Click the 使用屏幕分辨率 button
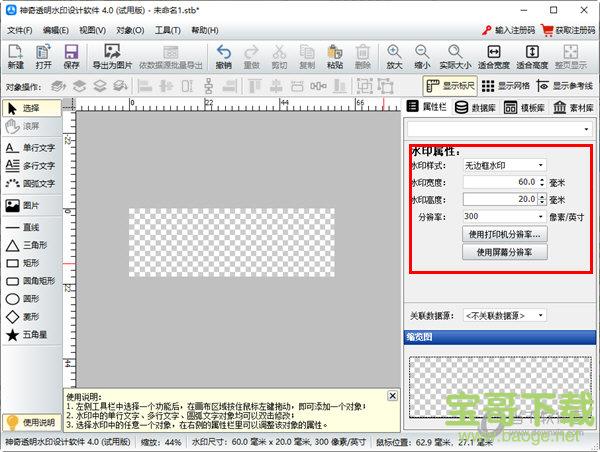600x452 pixels. (504, 253)
